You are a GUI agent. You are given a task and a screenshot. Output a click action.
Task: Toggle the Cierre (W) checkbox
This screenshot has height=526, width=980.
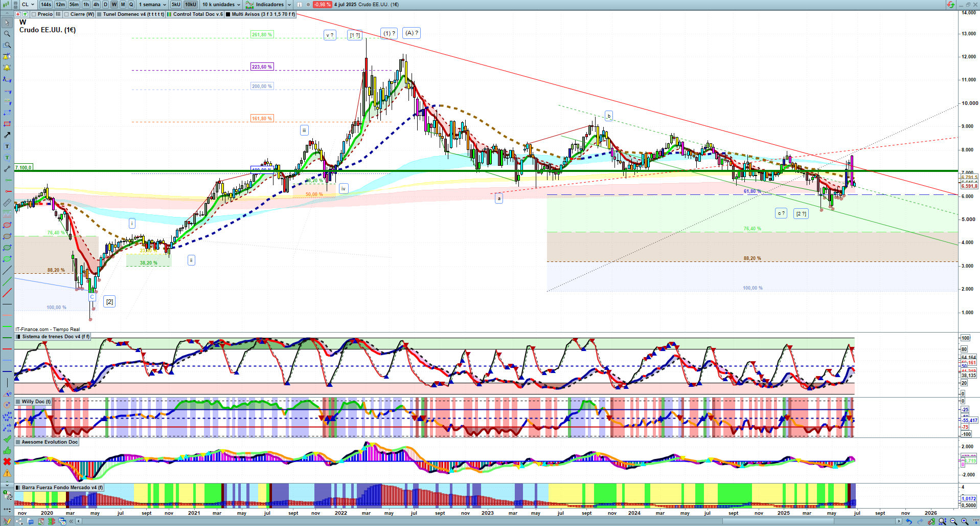click(x=66, y=14)
